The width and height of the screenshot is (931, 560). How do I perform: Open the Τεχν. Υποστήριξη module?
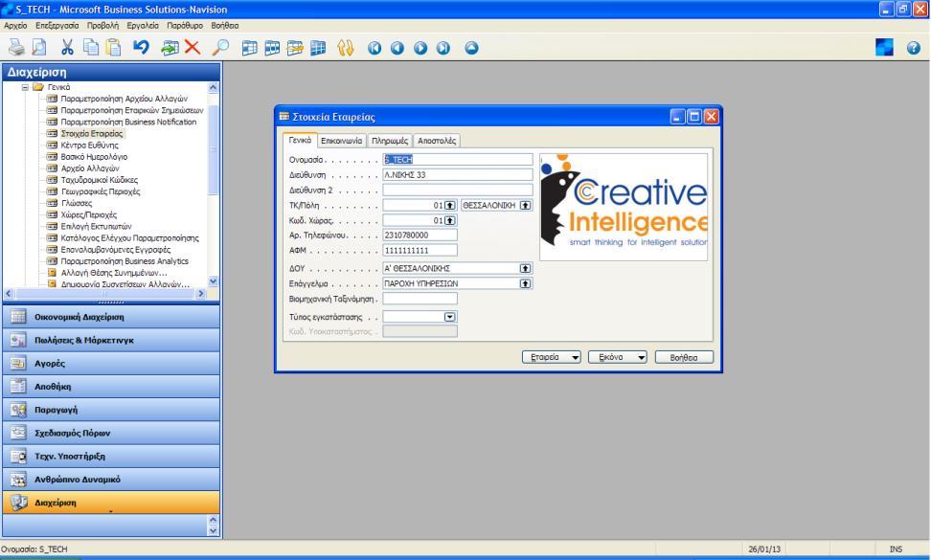click(x=111, y=456)
